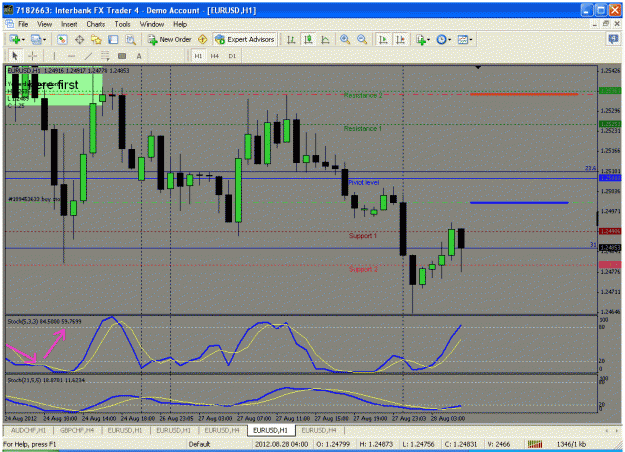Open the Help menu
The height and width of the screenshot is (452, 625).
coord(180,24)
